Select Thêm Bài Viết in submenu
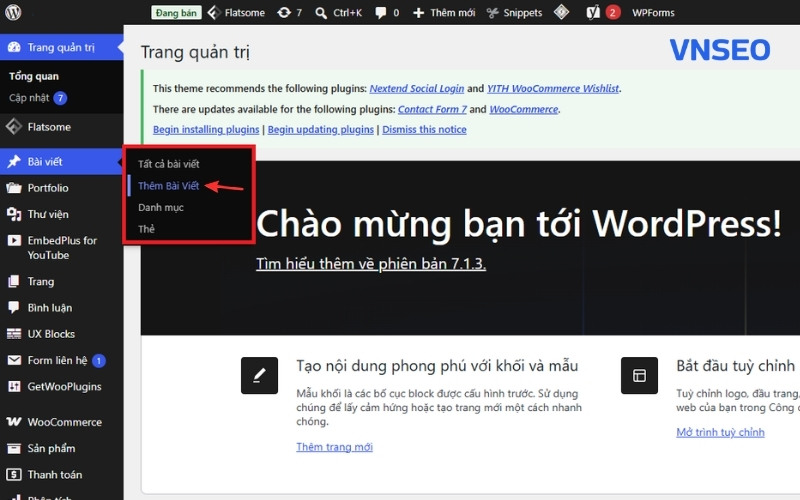This screenshot has height=500, width=800. (168, 186)
